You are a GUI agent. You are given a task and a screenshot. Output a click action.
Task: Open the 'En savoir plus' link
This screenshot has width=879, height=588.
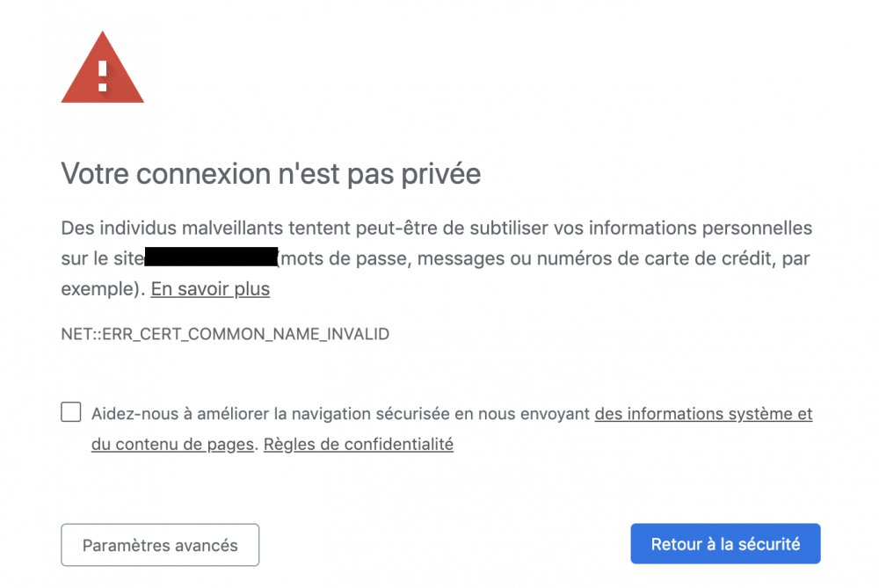[210, 288]
